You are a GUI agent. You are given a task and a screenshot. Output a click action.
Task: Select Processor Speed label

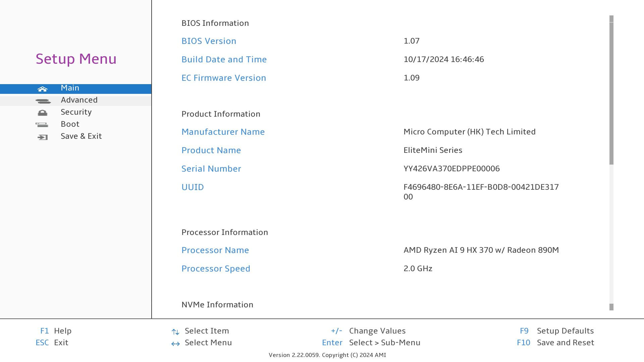click(216, 268)
